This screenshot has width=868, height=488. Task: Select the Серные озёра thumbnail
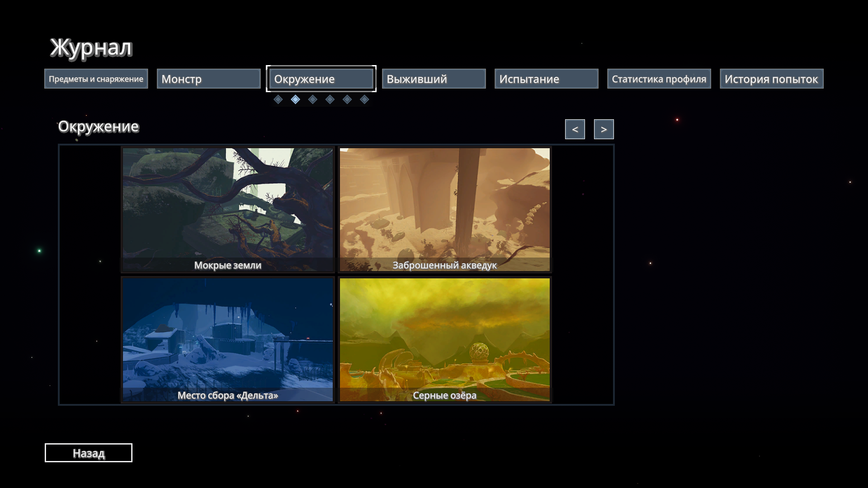point(444,339)
